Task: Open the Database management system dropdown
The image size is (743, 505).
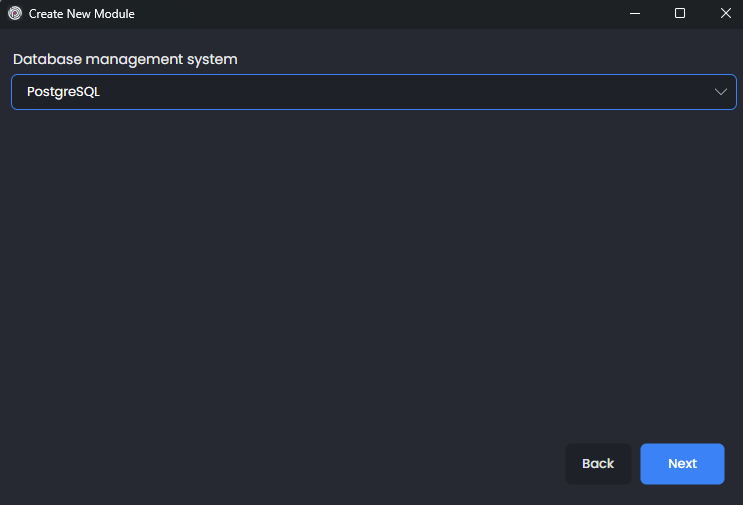Action: 373,92
